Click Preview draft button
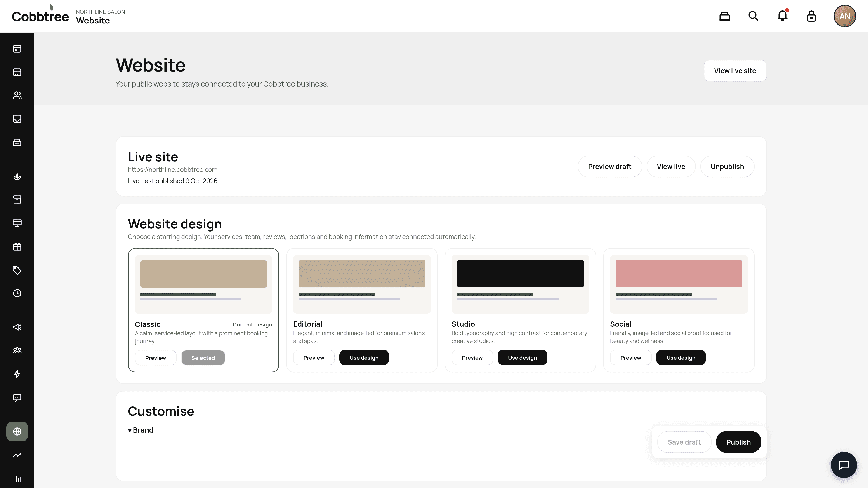The image size is (868, 488). point(610,166)
